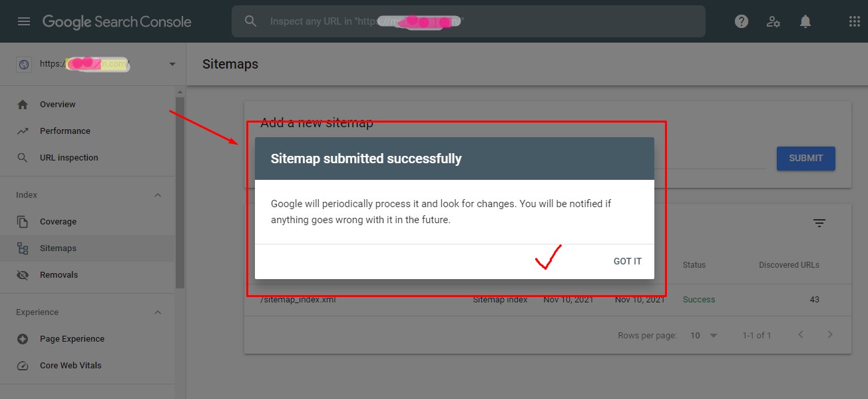Open Core Web Vitals report
The width and height of the screenshot is (868, 399).
pos(71,366)
